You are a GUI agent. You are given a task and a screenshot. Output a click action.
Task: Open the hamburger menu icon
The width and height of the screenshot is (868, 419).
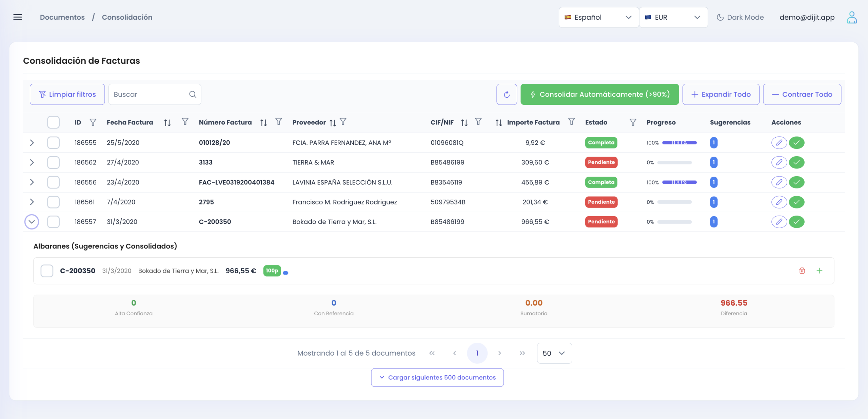(x=18, y=17)
